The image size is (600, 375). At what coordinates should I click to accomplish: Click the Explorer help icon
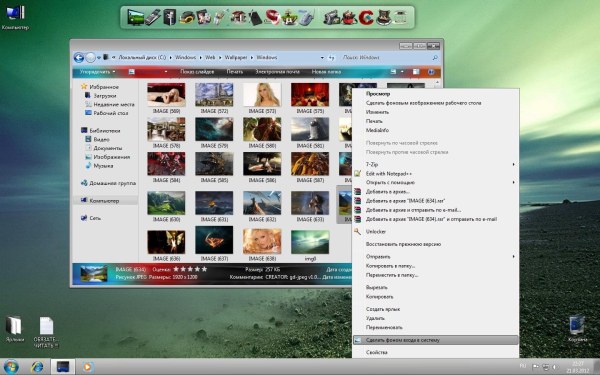point(431,72)
